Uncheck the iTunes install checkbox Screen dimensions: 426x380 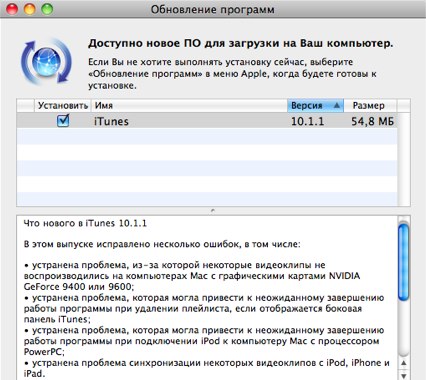pos(63,121)
